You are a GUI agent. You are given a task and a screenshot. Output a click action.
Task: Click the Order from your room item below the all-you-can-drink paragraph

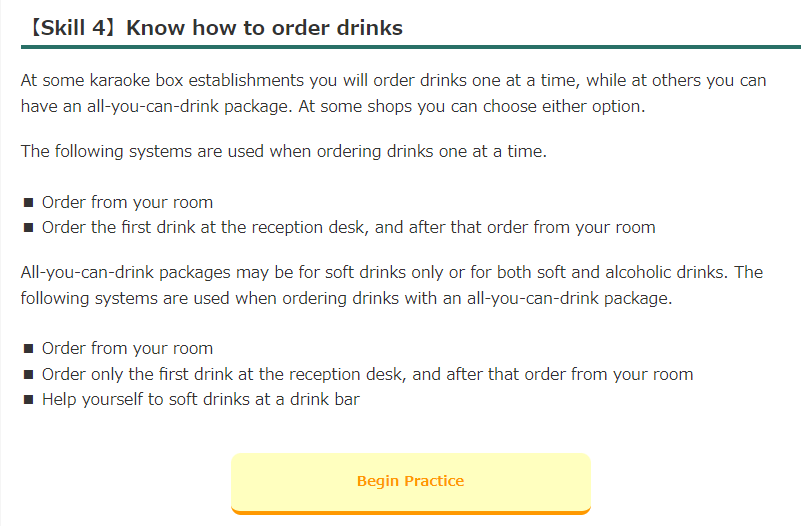click(127, 348)
